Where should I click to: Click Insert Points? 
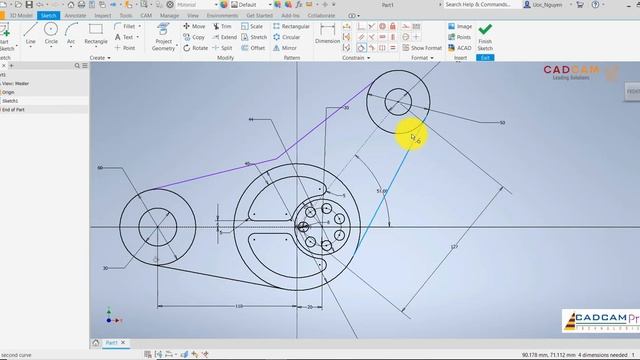click(x=460, y=37)
